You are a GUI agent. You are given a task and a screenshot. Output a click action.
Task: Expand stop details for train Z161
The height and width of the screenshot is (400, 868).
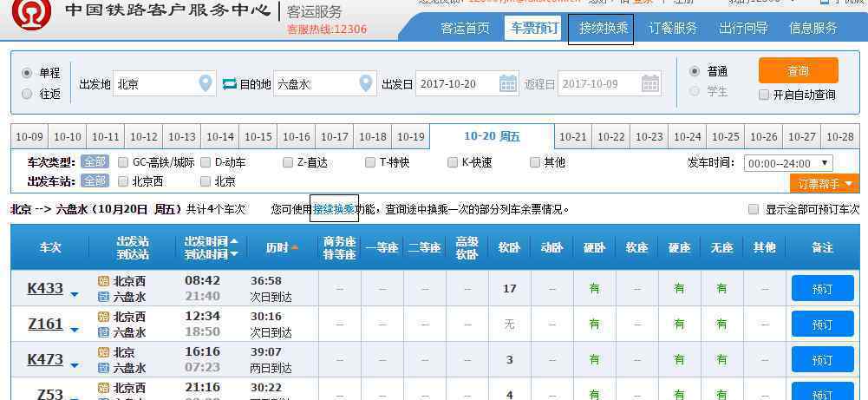75,331
